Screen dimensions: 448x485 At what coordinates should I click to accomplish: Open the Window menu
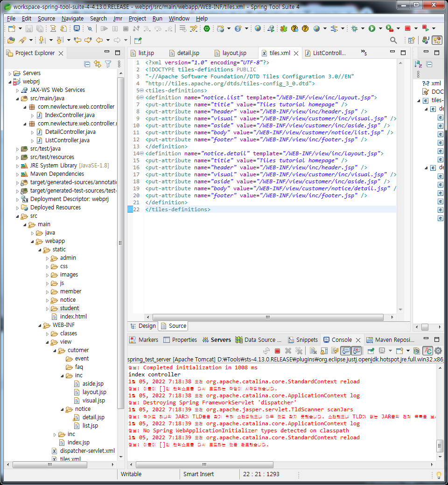tap(179, 19)
